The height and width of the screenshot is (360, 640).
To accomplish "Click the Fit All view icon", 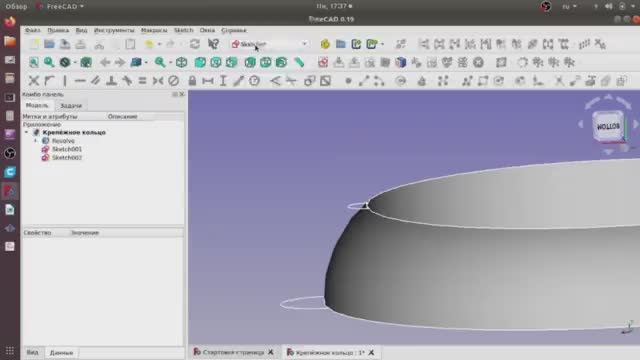I will [x=34, y=62].
